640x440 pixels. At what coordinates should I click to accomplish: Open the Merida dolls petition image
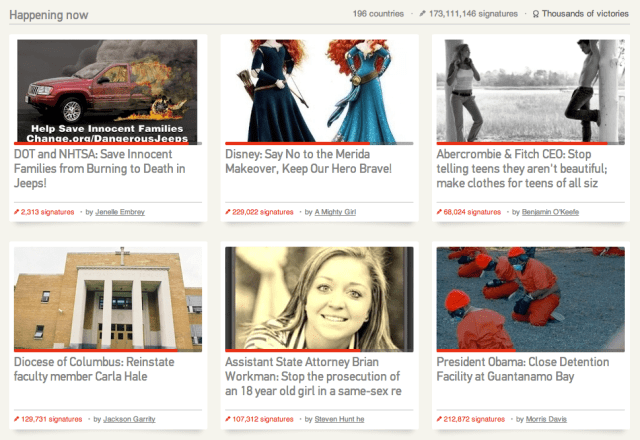[319, 91]
